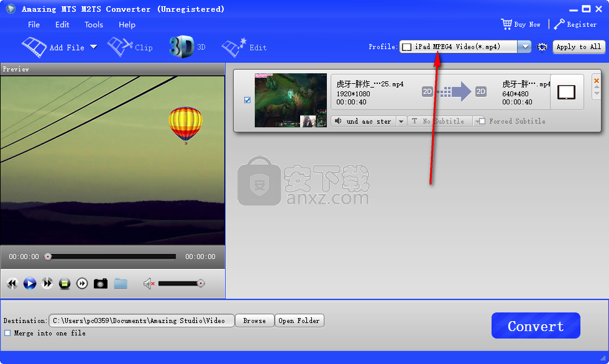Expand the Profile format dropdown
The height and width of the screenshot is (364, 609).
click(x=524, y=47)
